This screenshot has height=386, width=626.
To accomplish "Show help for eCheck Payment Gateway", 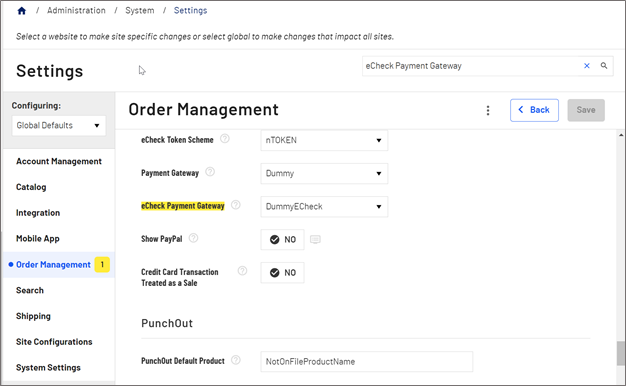I will (x=236, y=205).
